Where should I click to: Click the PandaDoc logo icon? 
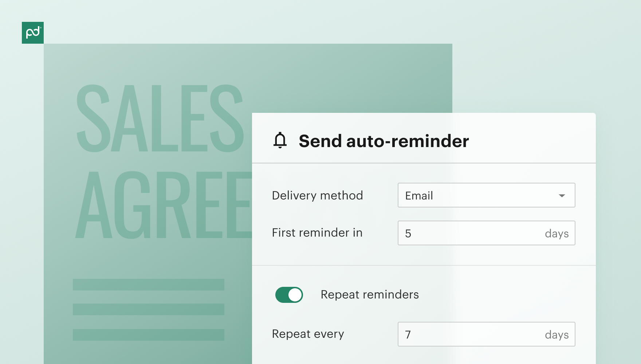33,33
